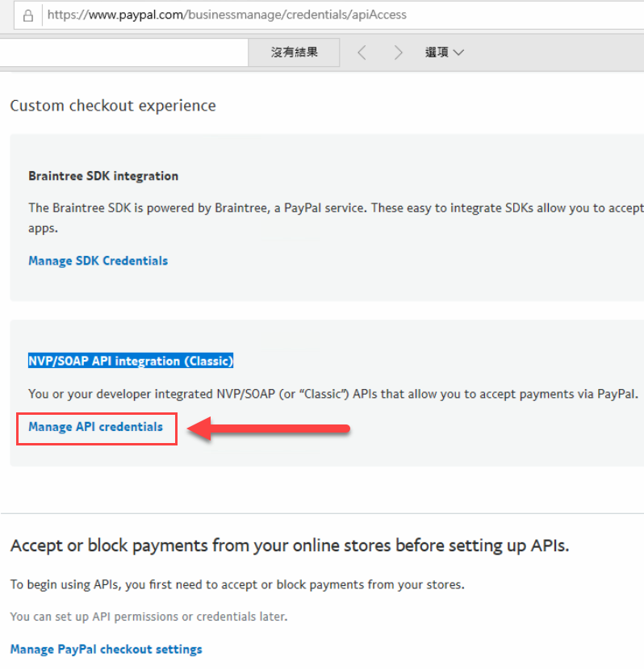Click 'You or your developer integrated' description
Screen dimensions: 644x669
pyautogui.click(x=333, y=394)
